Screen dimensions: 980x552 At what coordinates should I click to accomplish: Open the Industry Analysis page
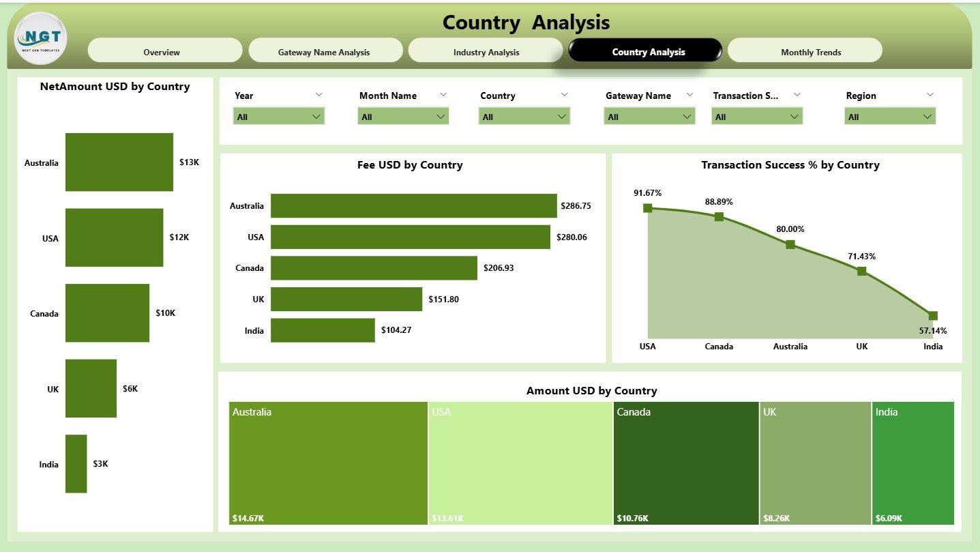[x=486, y=51]
